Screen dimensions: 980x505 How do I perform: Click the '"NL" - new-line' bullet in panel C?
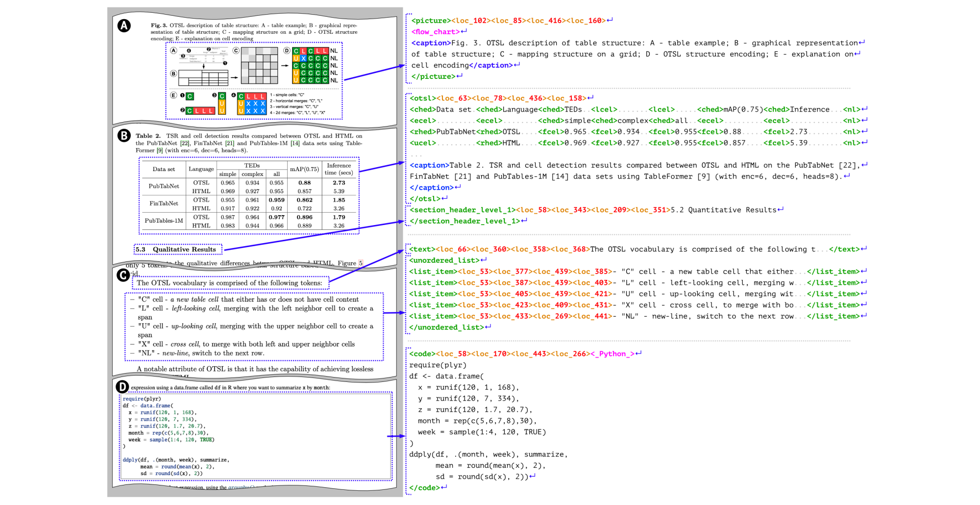[197, 353]
